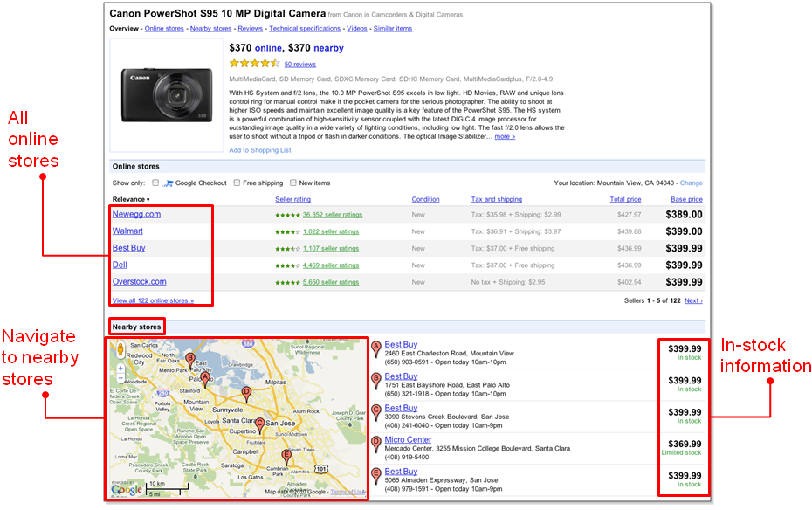Viewport: 812px width, 510px height.
Task: Open Dell's 4,469 seller ratings
Action: tap(331, 265)
